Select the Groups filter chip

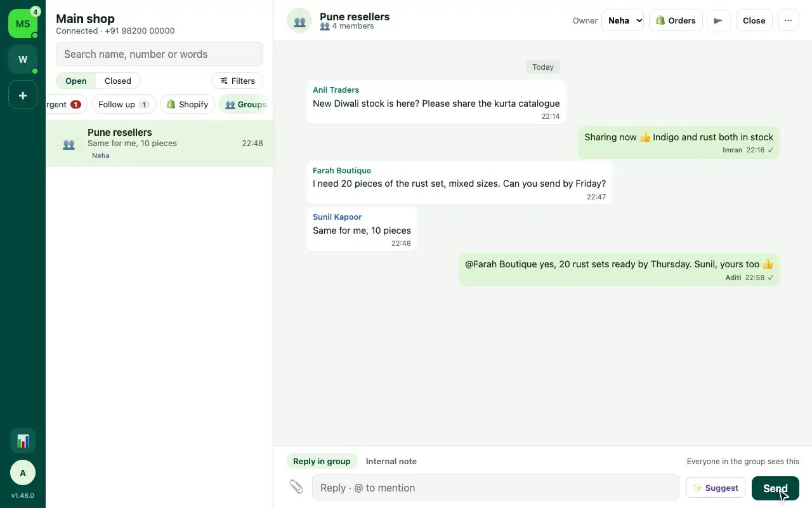pyautogui.click(x=244, y=104)
